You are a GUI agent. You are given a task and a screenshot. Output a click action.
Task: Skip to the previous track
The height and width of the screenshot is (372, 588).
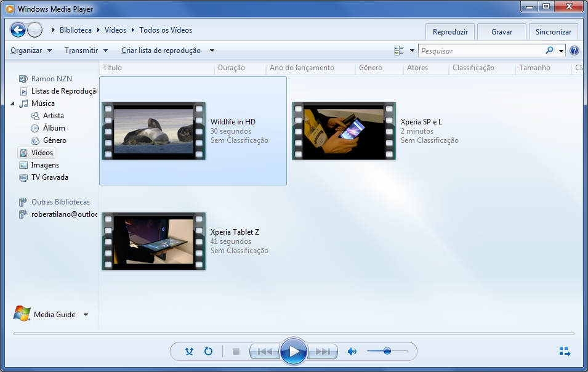(265, 352)
